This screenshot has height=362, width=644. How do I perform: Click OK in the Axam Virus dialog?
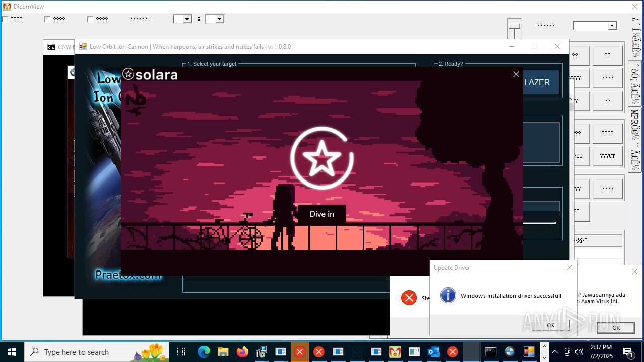coord(616,327)
